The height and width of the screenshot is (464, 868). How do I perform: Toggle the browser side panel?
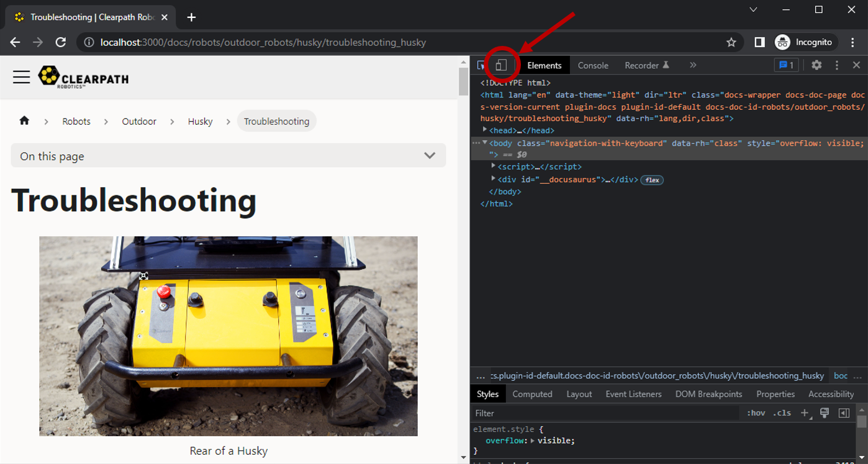(759, 42)
